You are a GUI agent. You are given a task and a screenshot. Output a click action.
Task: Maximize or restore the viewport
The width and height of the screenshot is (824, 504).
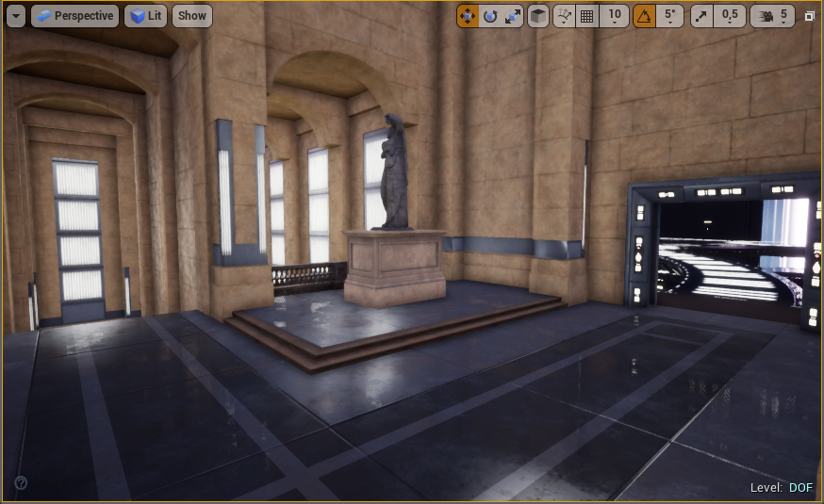point(809,16)
